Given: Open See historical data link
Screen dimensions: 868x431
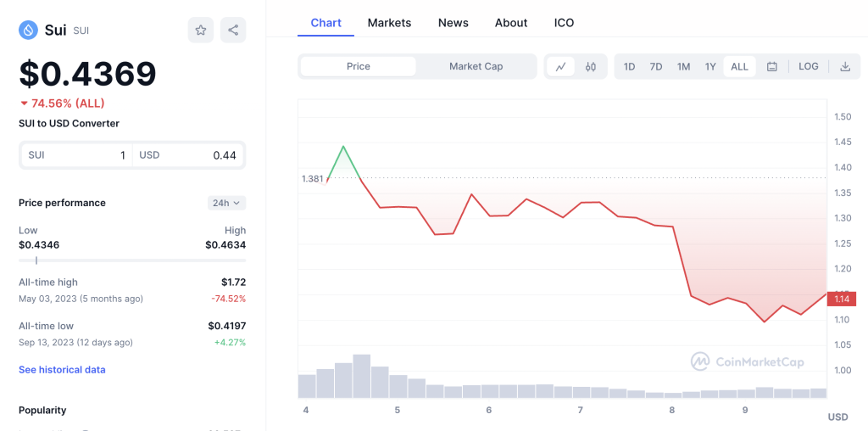Looking at the screenshot, I should (x=62, y=370).
